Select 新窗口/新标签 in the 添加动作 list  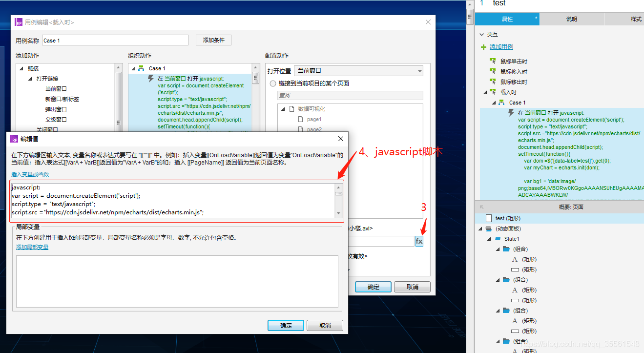62,99
